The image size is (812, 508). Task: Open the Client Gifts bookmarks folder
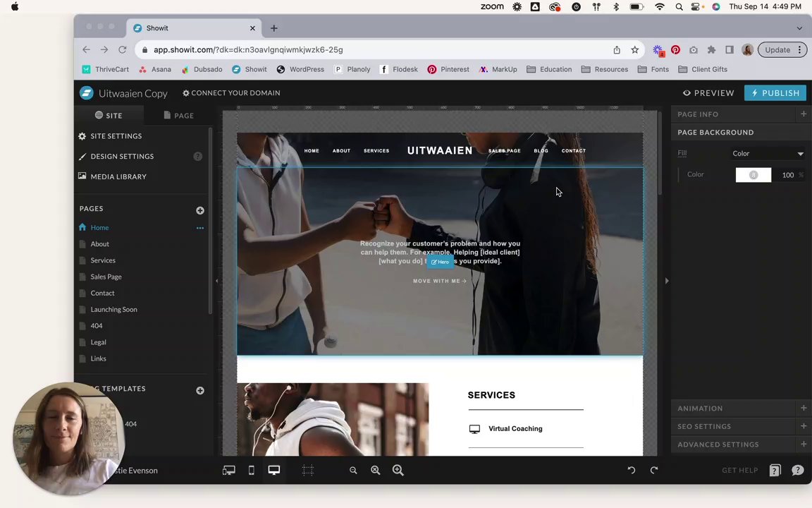(x=703, y=69)
